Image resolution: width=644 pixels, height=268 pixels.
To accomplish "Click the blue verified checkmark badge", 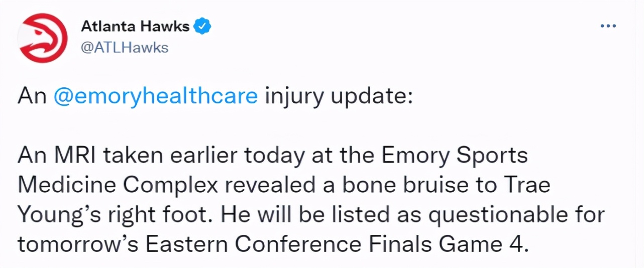I will [202, 26].
